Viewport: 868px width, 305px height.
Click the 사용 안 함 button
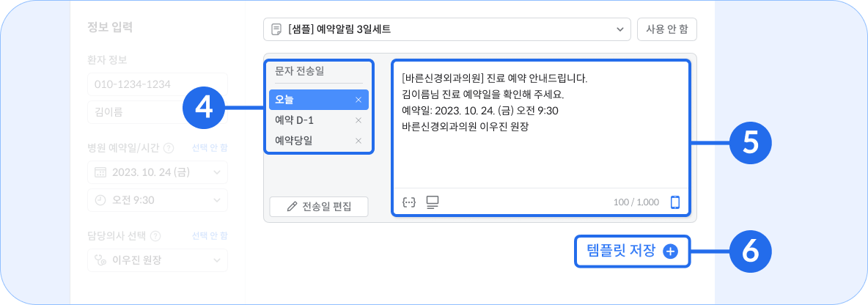(667, 29)
